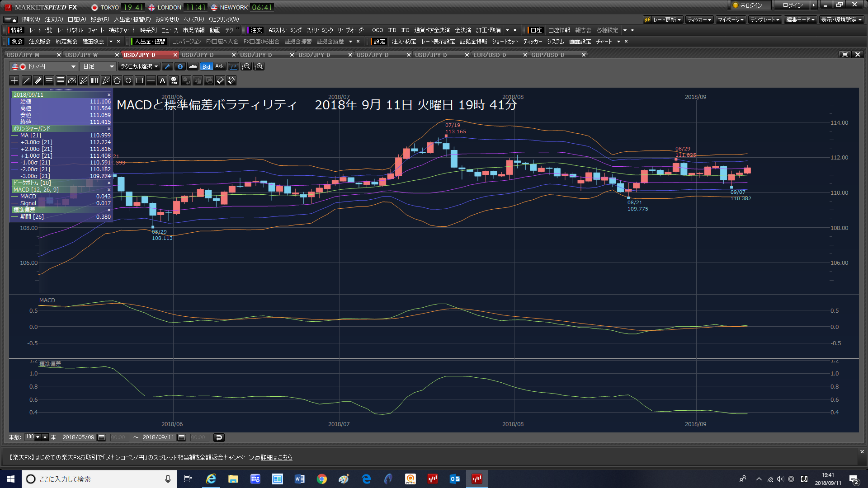Select the trend line drawing tool
Screen dimensions: 868x488
[x=27, y=80]
